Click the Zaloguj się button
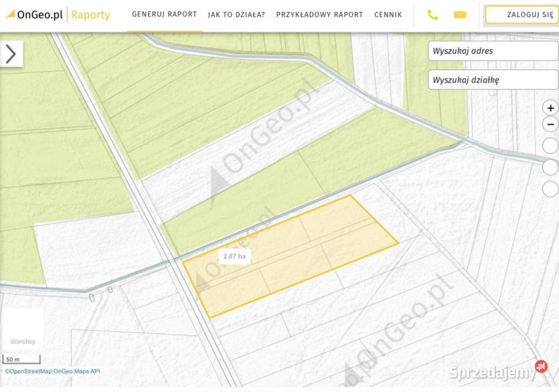Screen dimensions: 559x392 pyautogui.click(x=521, y=15)
